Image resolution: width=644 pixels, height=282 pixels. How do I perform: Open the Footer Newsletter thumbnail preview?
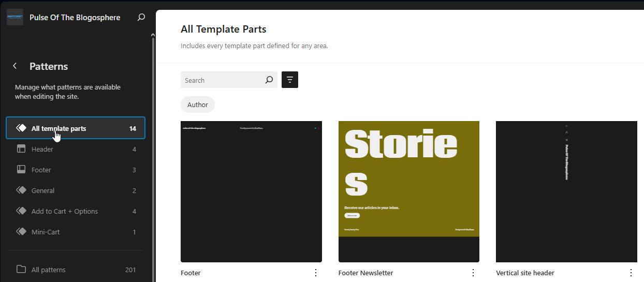[x=408, y=191]
